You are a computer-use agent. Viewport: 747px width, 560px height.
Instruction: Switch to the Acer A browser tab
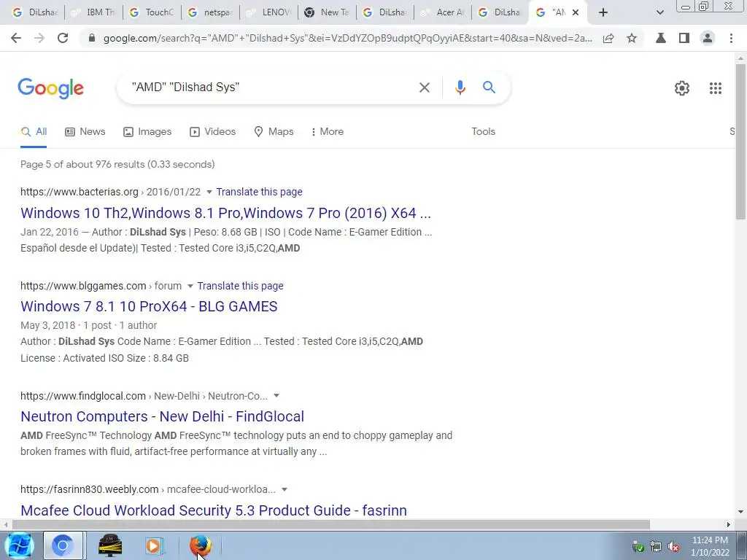point(443,12)
